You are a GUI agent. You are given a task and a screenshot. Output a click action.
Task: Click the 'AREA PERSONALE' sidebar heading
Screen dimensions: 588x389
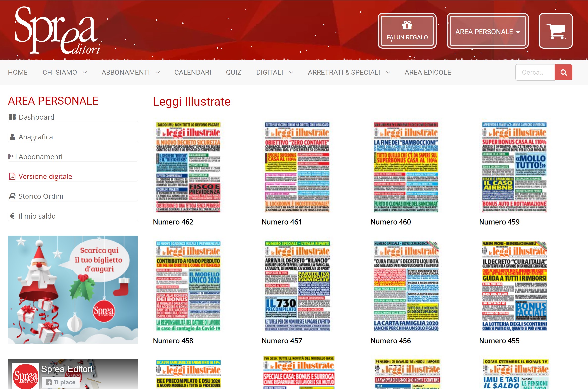click(53, 101)
